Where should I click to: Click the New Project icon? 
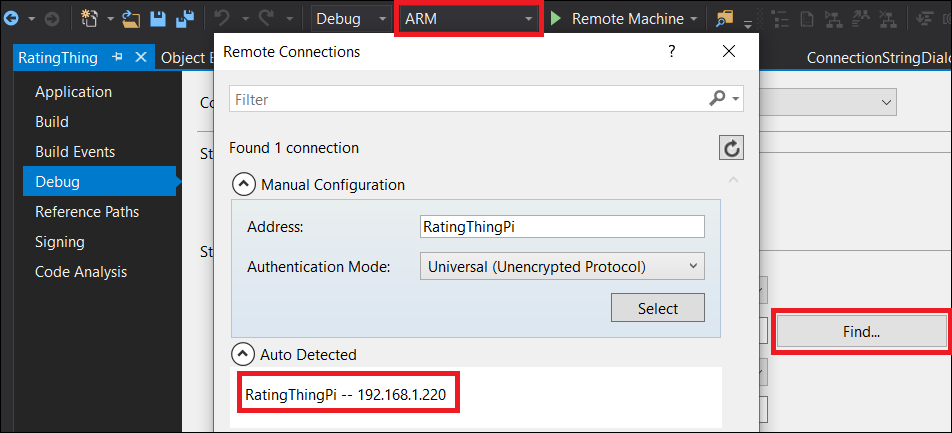click(90, 19)
